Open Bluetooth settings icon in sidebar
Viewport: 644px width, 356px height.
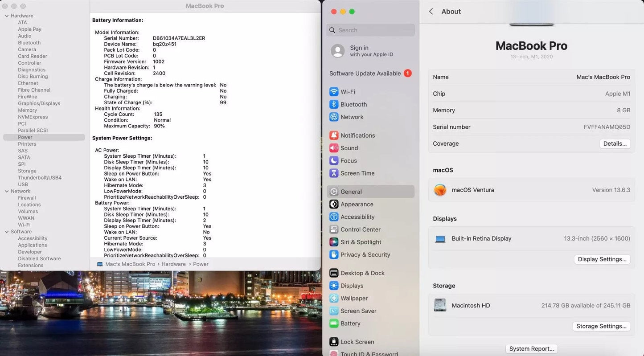tap(334, 104)
